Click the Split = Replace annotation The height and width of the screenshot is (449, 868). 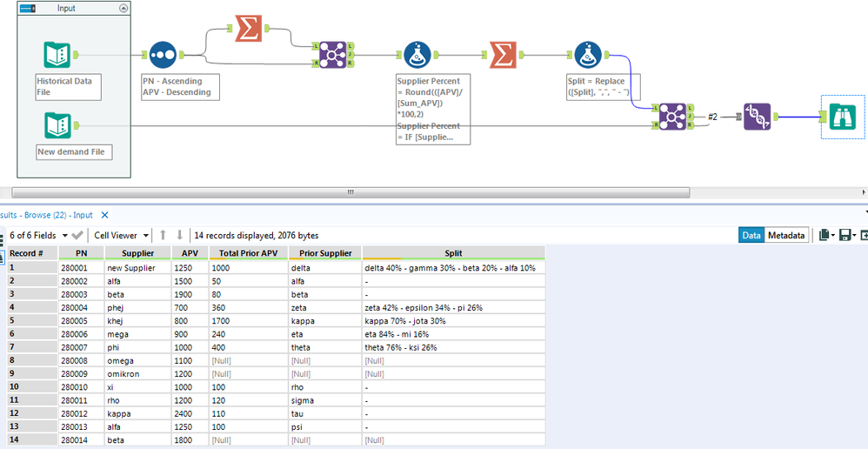(603, 87)
